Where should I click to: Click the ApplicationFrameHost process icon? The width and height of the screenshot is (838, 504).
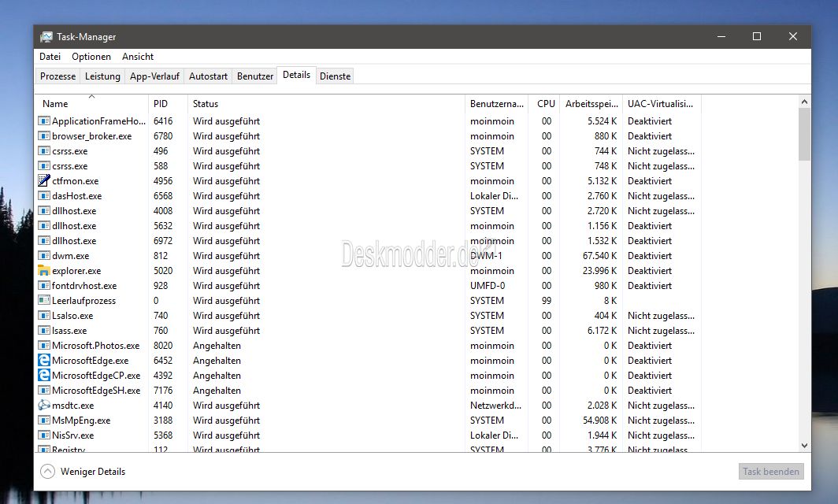pyautogui.click(x=44, y=120)
